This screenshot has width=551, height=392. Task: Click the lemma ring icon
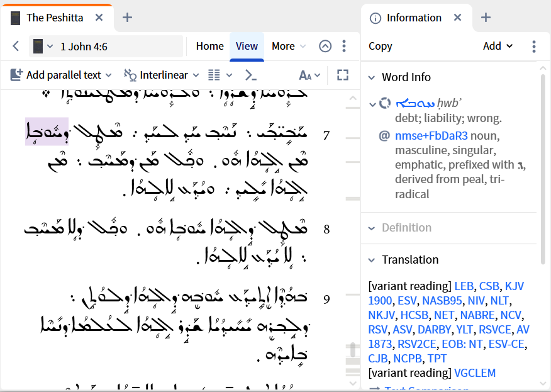(385, 103)
